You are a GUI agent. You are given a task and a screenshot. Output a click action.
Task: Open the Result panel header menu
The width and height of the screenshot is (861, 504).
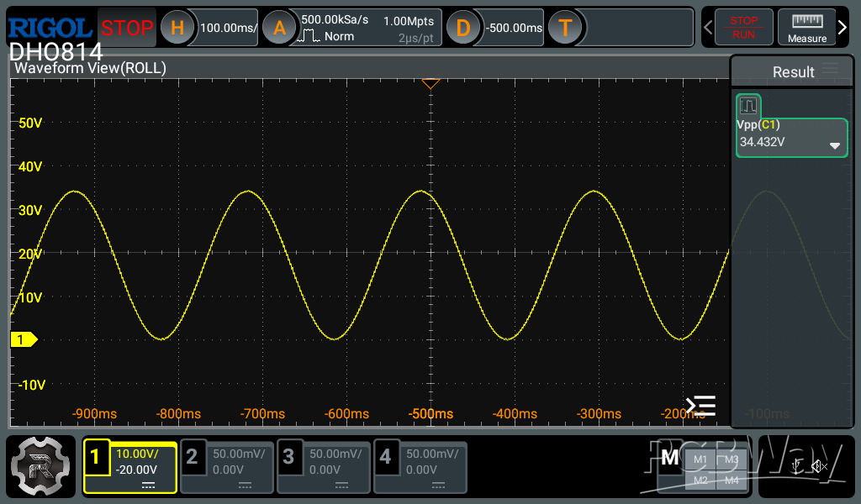[x=831, y=70]
